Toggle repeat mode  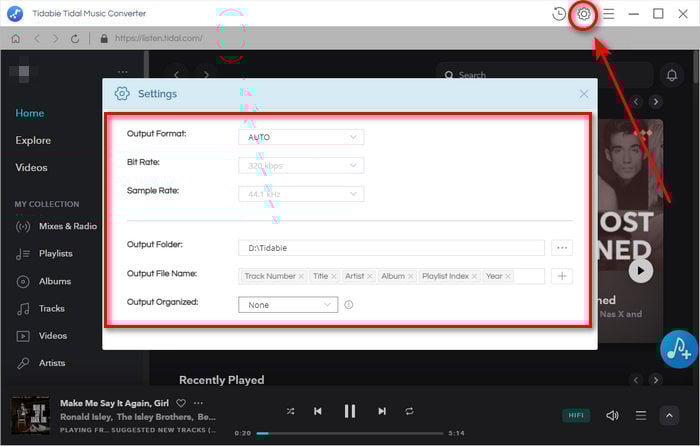(x=409, y=411)
